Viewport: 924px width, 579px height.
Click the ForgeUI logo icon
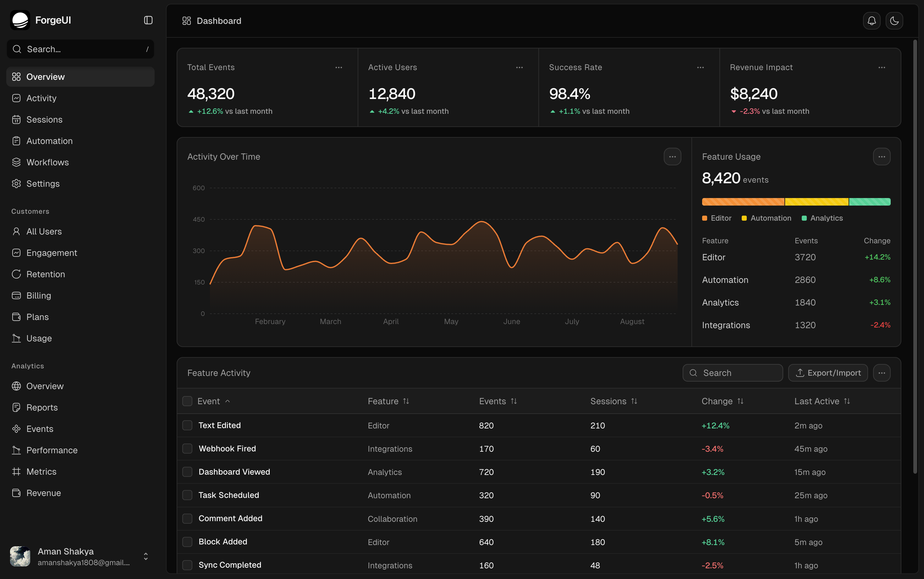pos(20,20)
